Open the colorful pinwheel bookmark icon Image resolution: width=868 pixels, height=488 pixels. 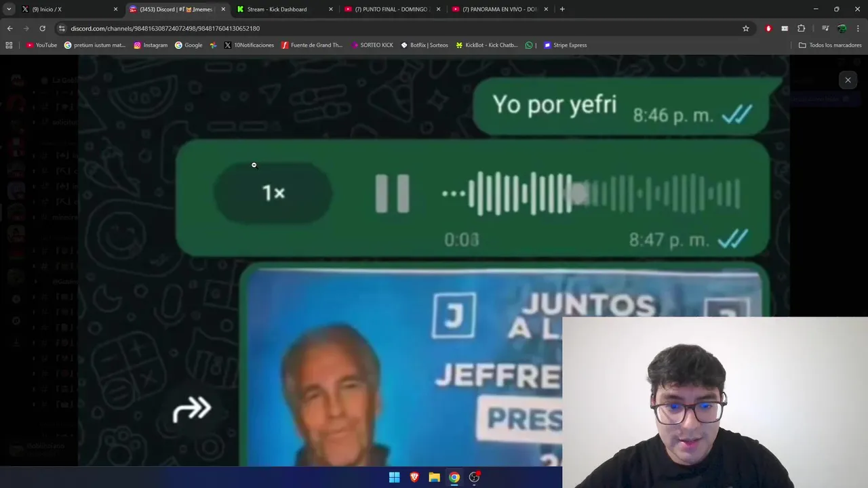(x=214, y=45)
